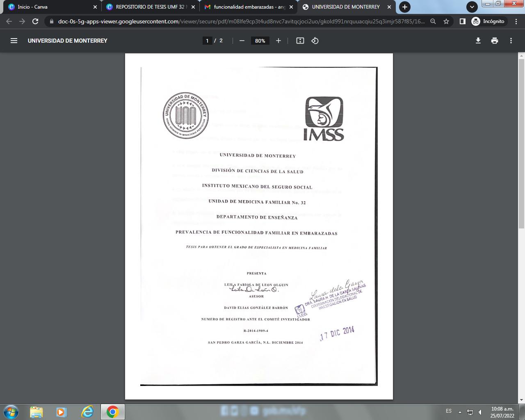The width and height of the screenshot is (525, 420).
Task: Click the UNIVERSIDAD DE MONTERREY document title
Action: click(x=68, y=41)
